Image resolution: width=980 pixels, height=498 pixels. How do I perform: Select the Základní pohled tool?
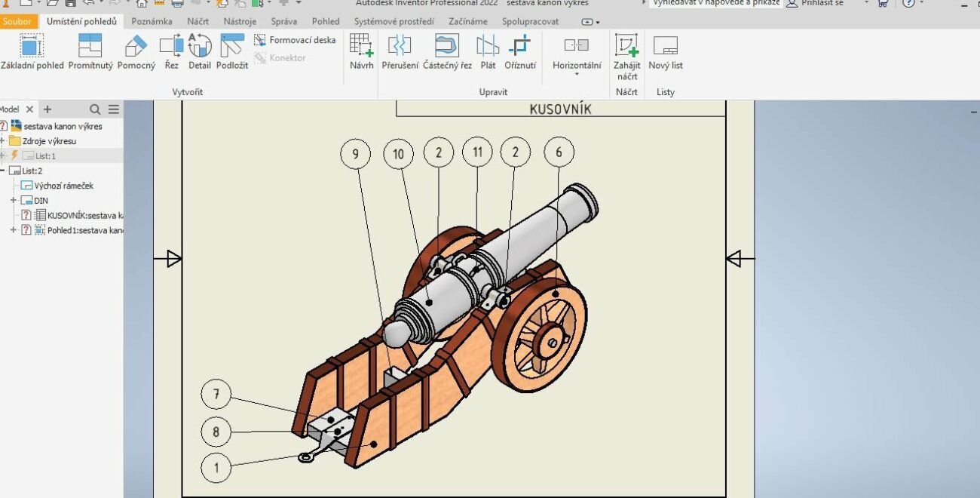(x=32, y=51)
